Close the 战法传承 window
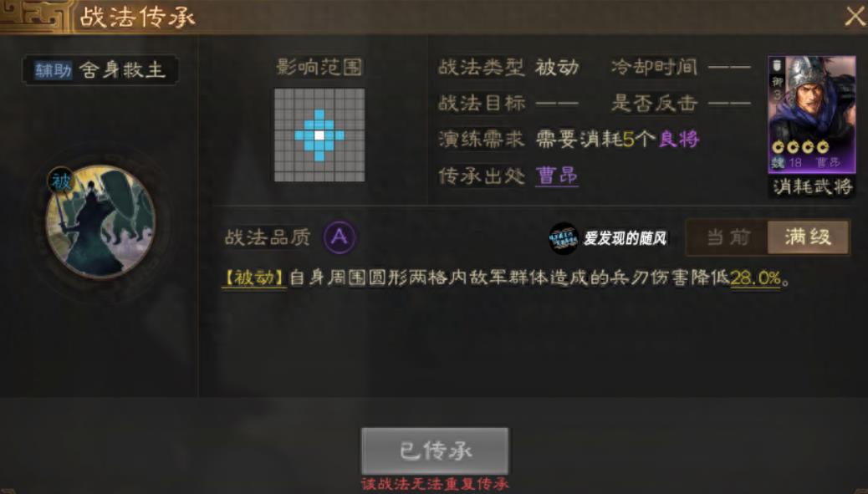Image resolution: width=868 pixels, height=494 pixels. point(855,17)
